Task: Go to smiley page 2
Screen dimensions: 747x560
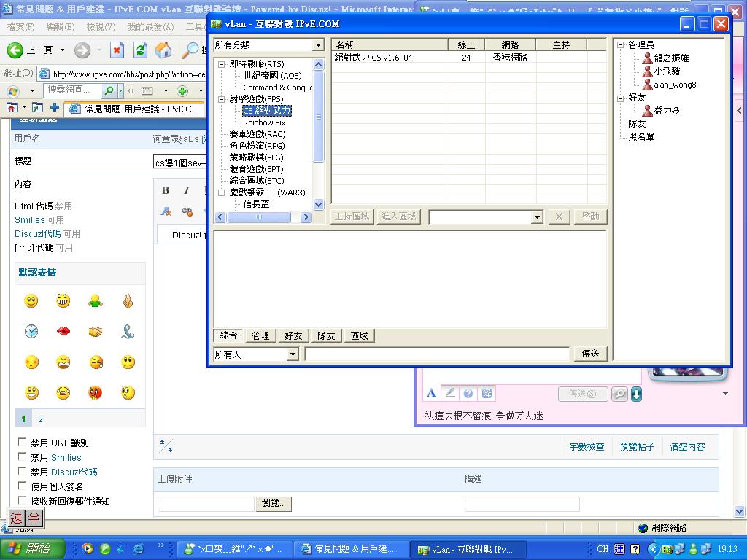Action: [41, 419]
